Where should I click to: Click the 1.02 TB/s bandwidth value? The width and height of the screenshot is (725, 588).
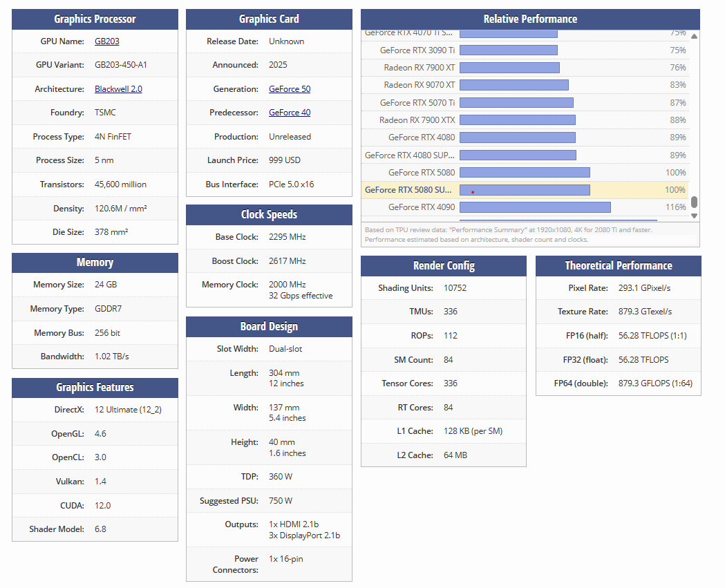[x=112, y=357]
